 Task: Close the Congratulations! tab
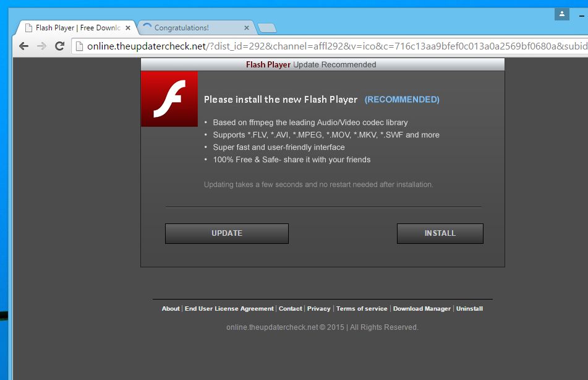(x=246, y=28)
